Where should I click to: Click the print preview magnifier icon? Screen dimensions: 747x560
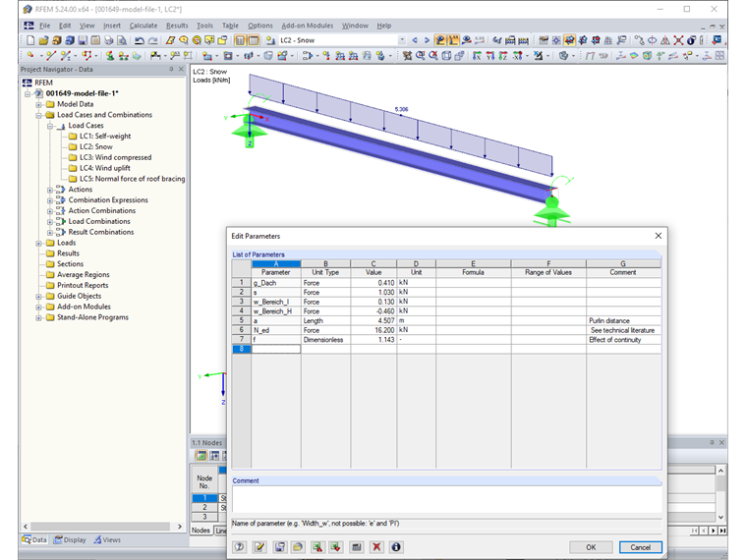[122, 40]
